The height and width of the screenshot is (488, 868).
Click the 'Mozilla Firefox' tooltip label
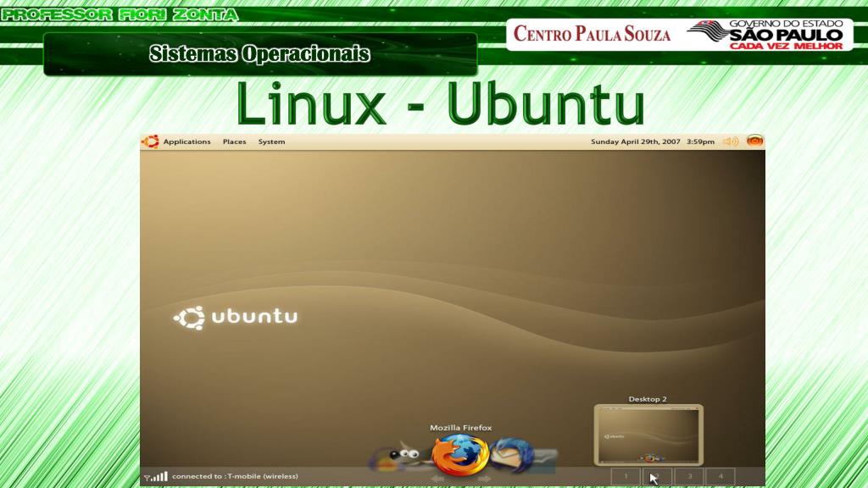click(x=460, y=428)
